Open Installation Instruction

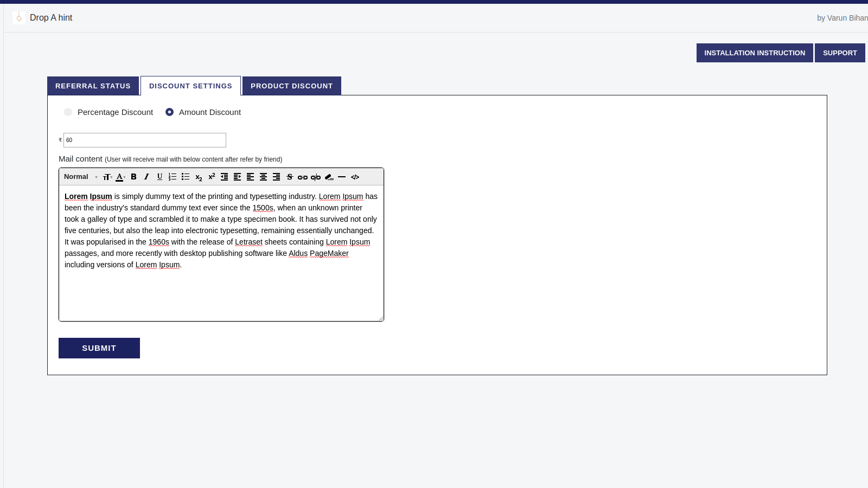(x=755, y=53)
